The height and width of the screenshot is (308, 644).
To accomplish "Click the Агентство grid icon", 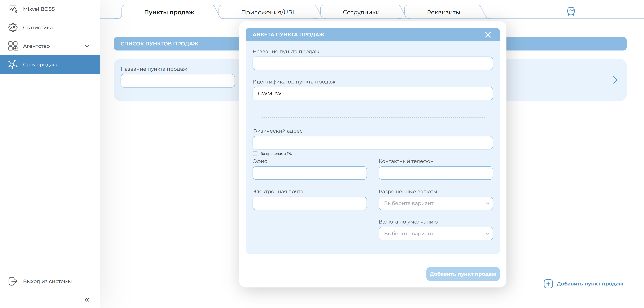I will 13,46.
